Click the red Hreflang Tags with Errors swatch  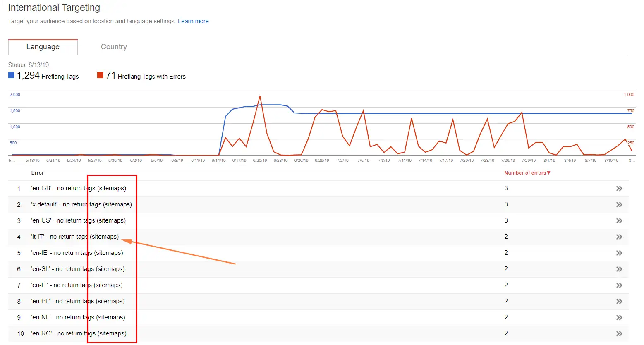tap(100, 75)
